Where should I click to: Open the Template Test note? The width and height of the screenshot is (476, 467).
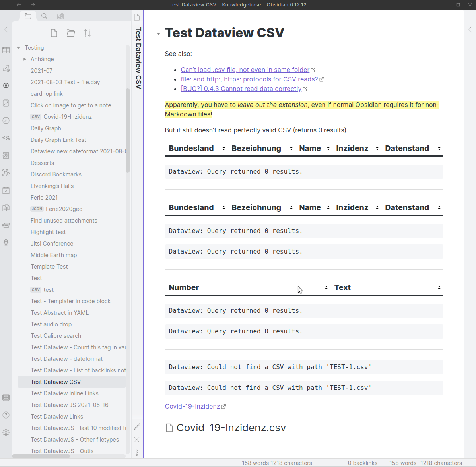[x=49, y=267]
